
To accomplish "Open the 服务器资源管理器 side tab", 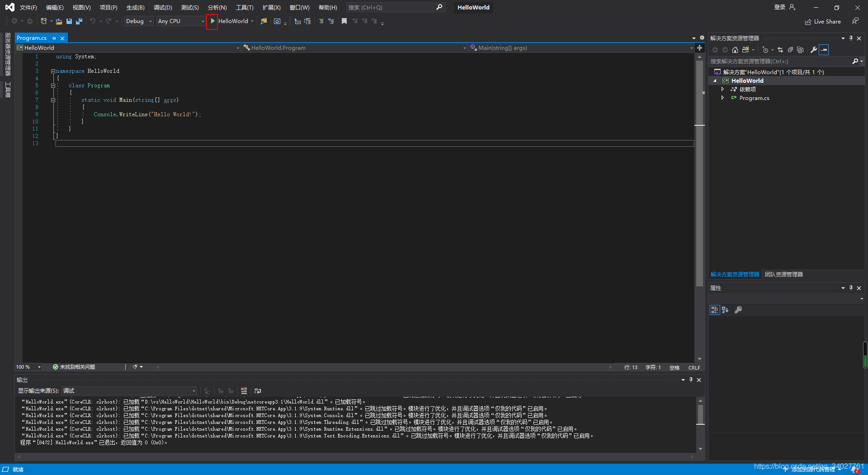I will [x=8, y=54].
